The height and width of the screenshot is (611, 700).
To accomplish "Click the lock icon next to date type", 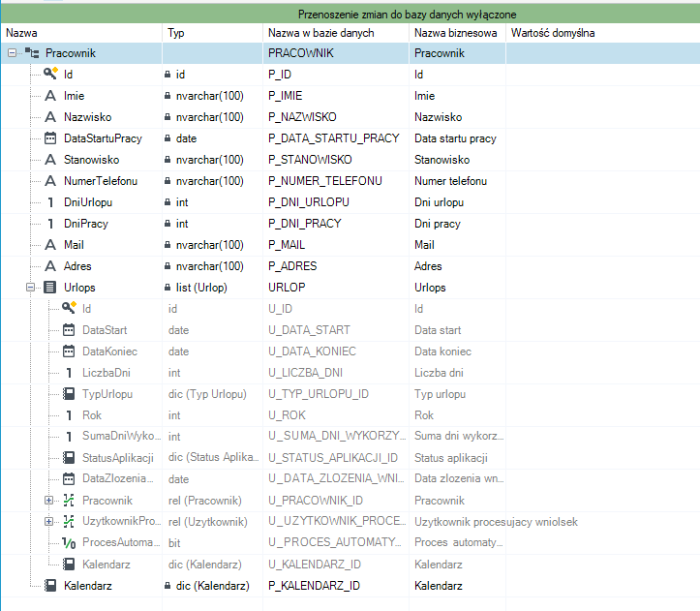I will [167, 138].
